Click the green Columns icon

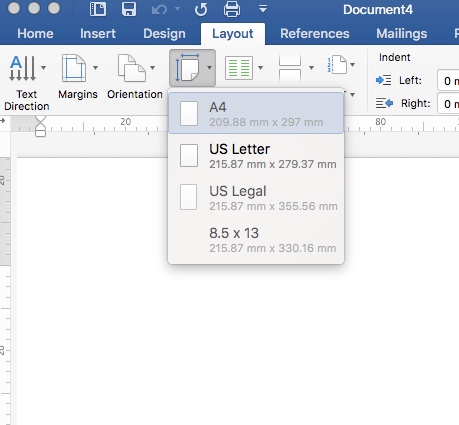click(x=239, y=68)
